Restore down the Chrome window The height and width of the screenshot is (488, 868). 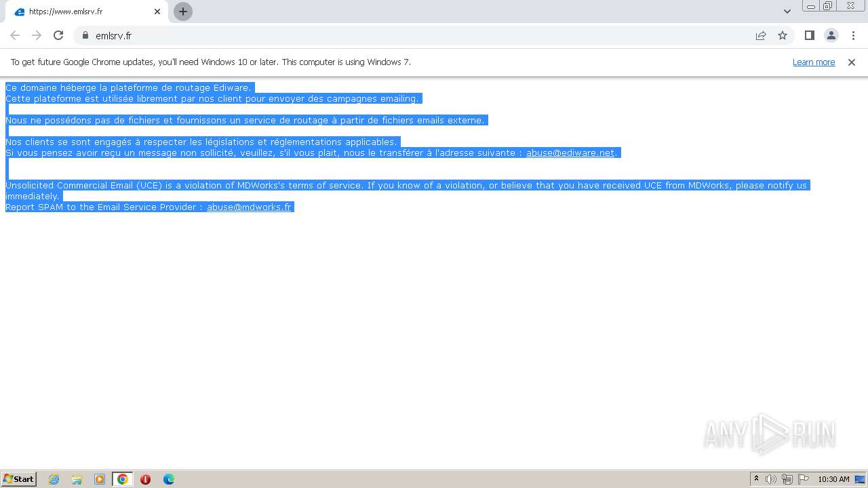(828, 6)
